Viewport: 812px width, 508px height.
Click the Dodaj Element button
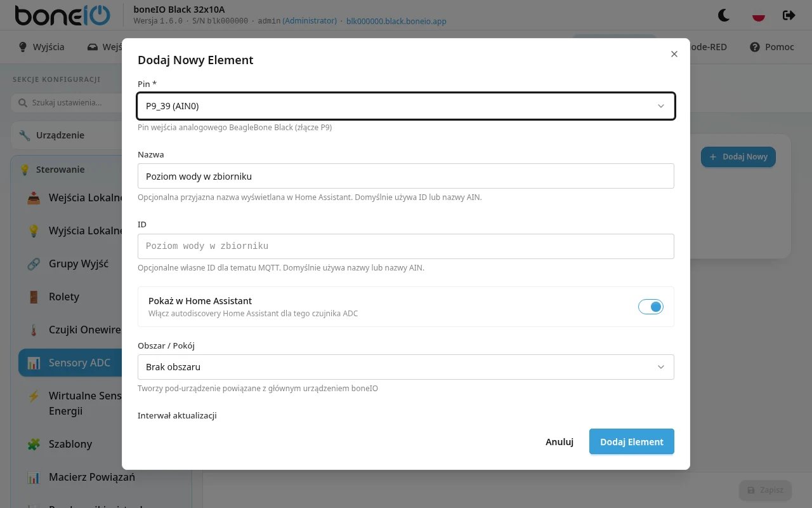[x=632, y=442]
